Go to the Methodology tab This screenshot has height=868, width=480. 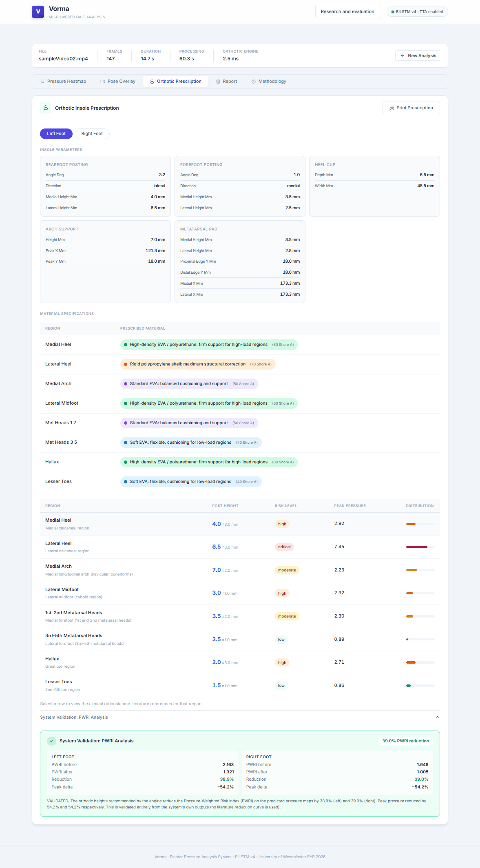(x=269, y=82)
